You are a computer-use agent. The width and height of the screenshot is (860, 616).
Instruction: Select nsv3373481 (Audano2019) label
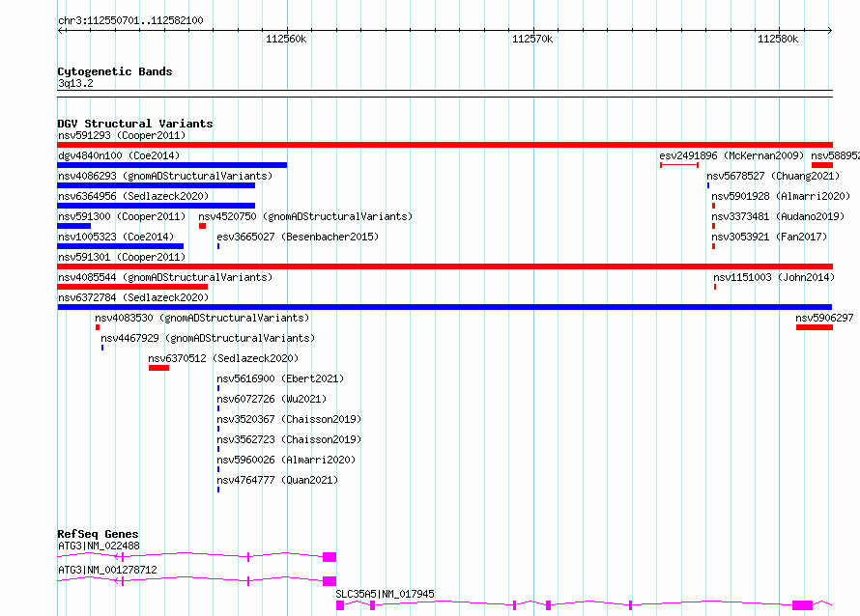778,216
